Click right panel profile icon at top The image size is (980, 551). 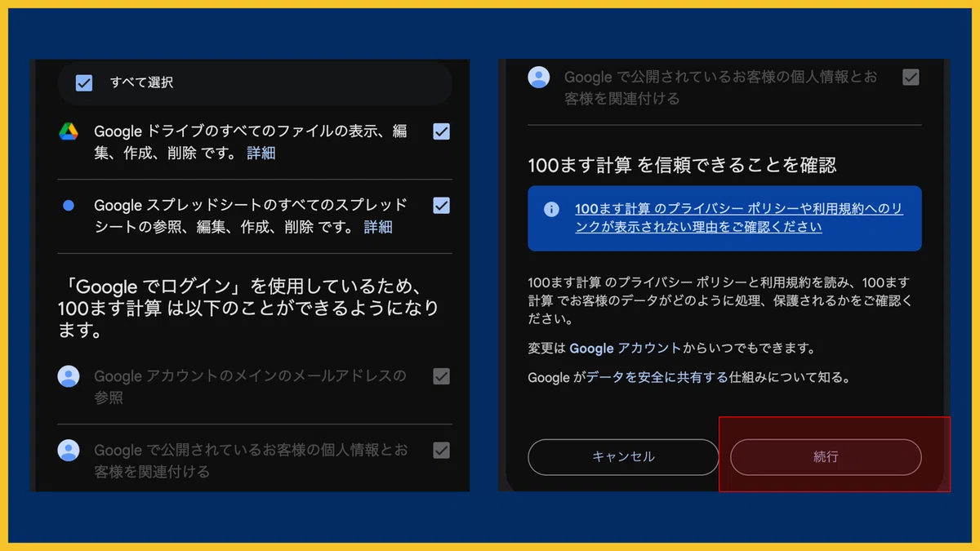[539, 78]
